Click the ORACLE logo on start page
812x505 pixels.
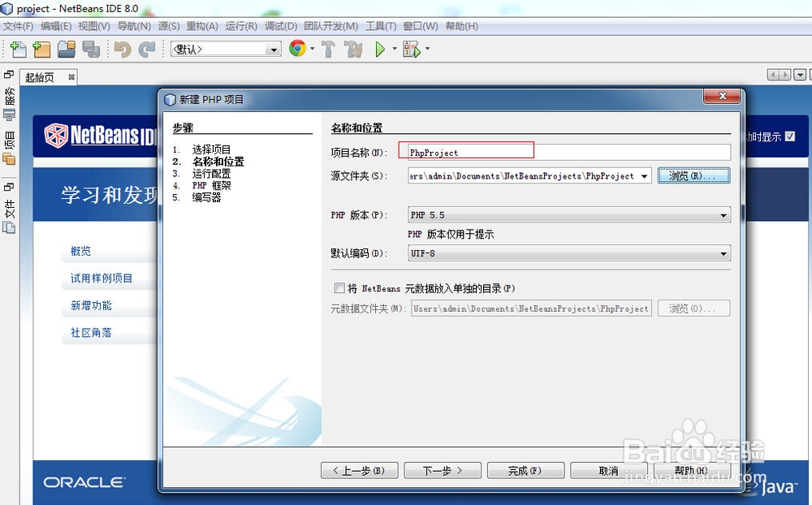click(84, 482)
